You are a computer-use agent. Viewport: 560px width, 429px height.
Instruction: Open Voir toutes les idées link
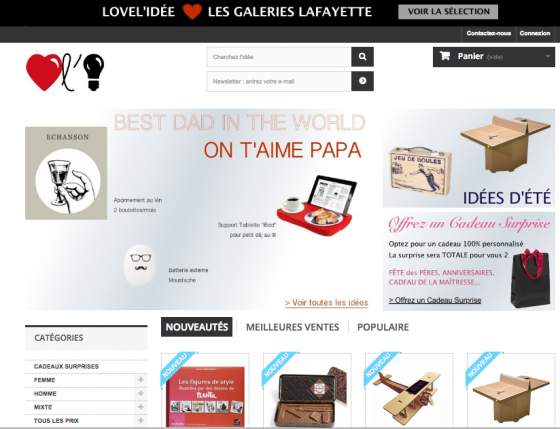326,303
